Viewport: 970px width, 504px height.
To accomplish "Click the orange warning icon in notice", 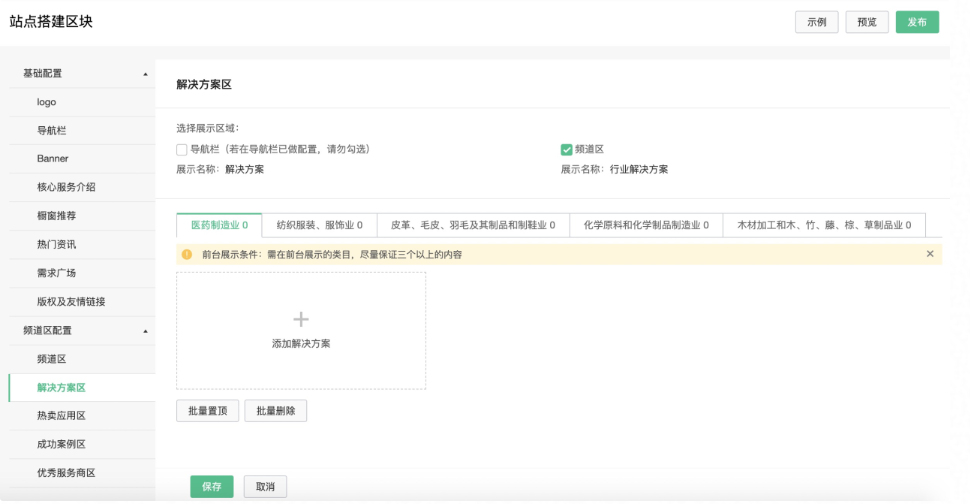I will click(x=187, y=254).
